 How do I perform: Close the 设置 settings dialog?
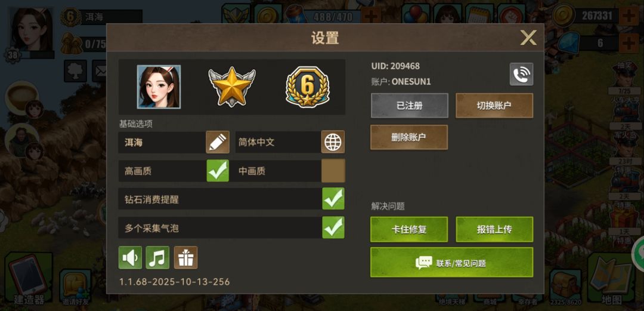528,38
